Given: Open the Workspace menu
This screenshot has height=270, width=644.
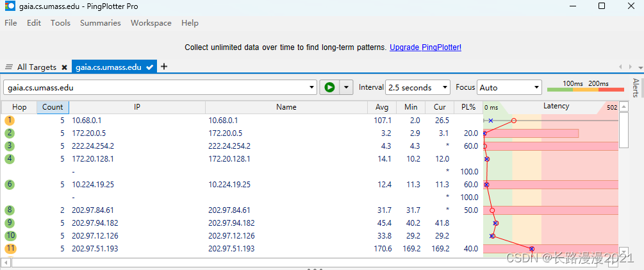Looking at the screenshot, I should pos(151,23).
